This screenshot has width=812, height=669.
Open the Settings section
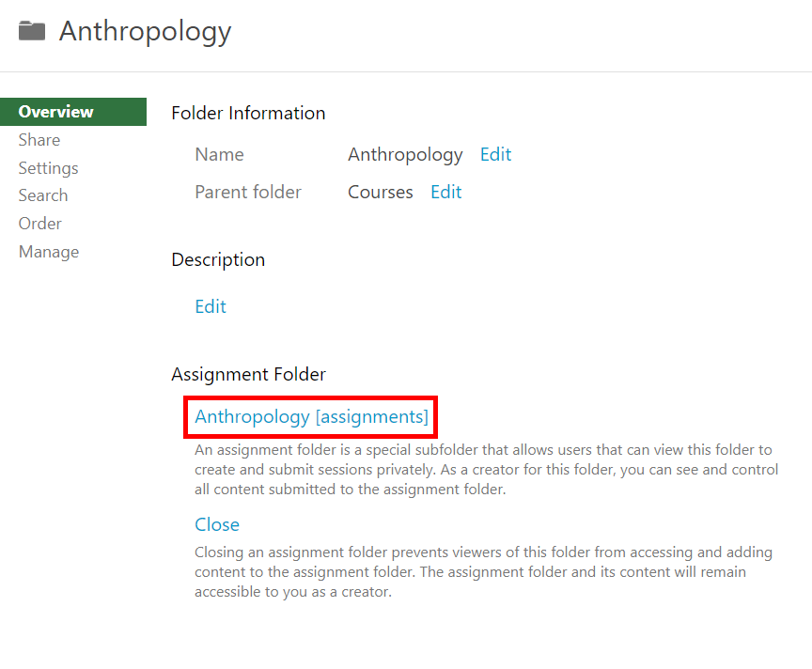pyautogui.click(x=48, y=167)
